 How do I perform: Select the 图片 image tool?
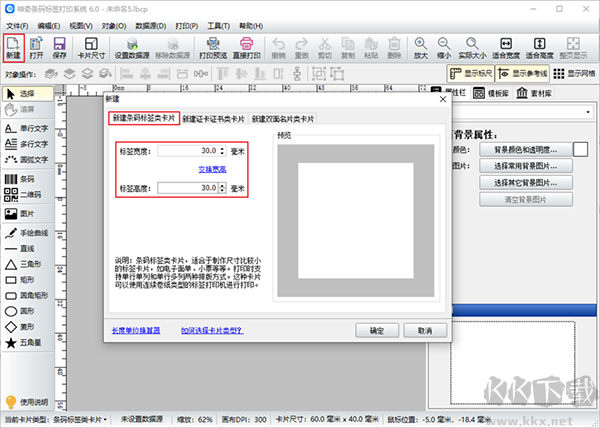click(20, 214)
